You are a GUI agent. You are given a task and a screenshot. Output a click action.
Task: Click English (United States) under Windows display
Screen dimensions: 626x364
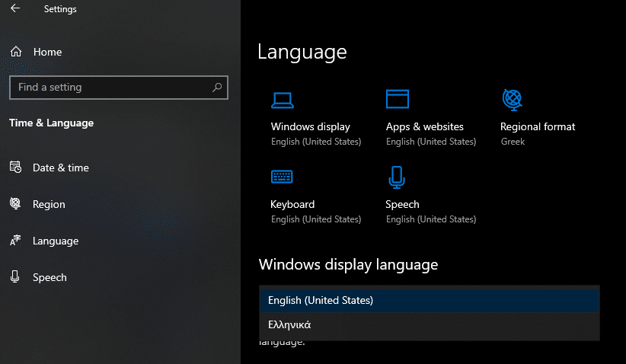pos(316,142)
